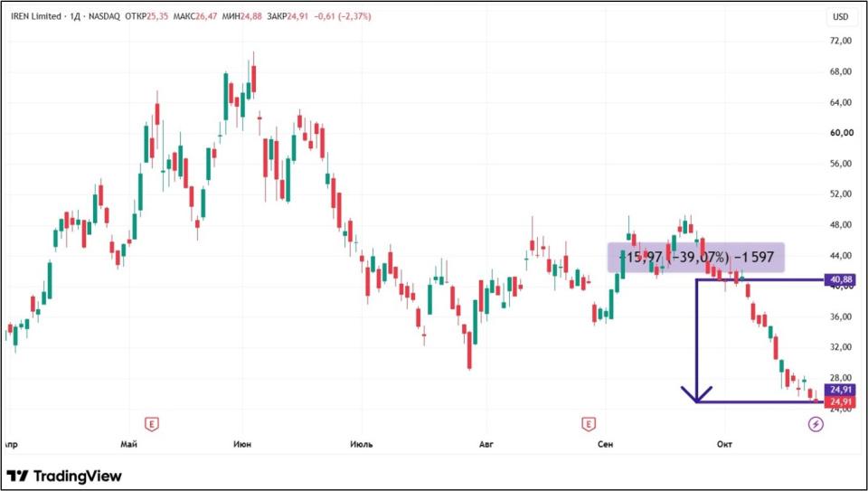The height and width of the screenshot is (491, 868).
Task: Click the Сен label on time axis
Action: point(606,445)
